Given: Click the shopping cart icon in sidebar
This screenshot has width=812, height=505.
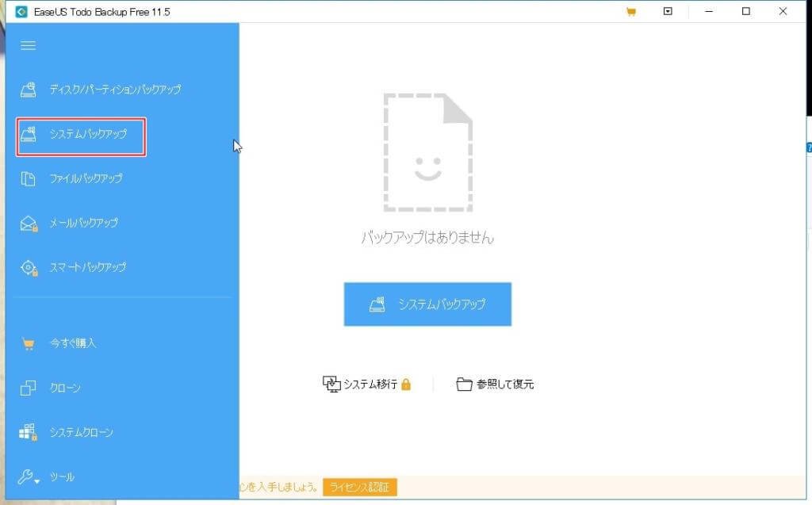Looking at the screenshot, I should click(x=28, y=344).
